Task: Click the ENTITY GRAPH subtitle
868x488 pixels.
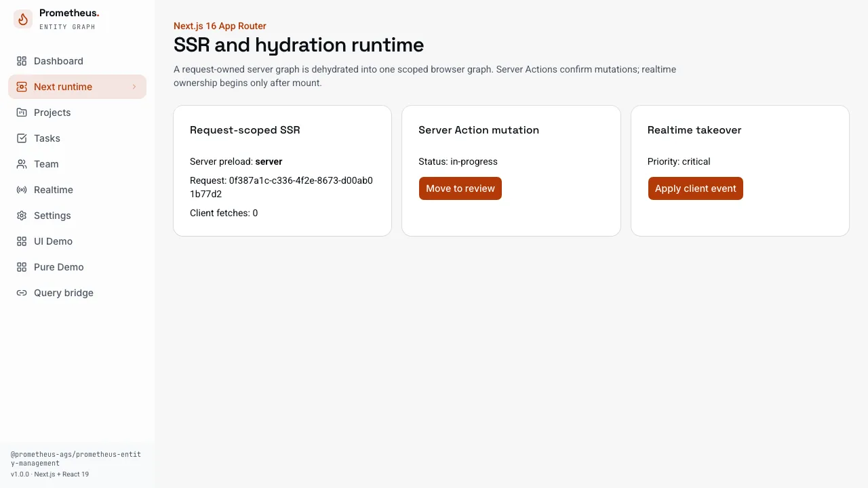Action: (67, 27)
